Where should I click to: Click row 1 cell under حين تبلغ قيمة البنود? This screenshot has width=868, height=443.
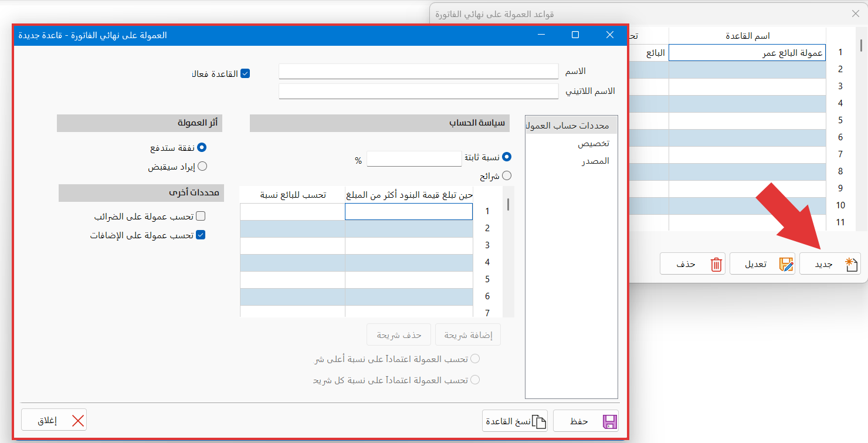pos(409,211)
